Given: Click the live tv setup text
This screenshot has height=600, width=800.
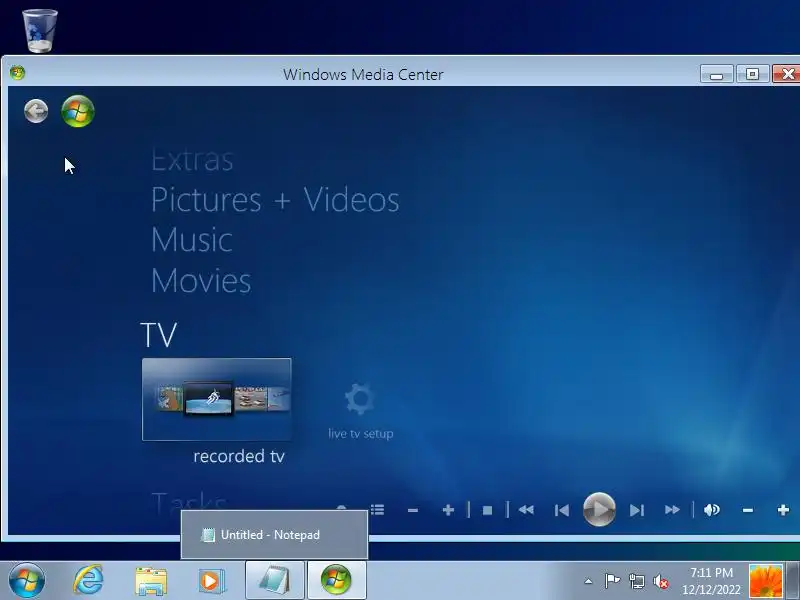Looking at the screenshot, I should tap(361, 434).
